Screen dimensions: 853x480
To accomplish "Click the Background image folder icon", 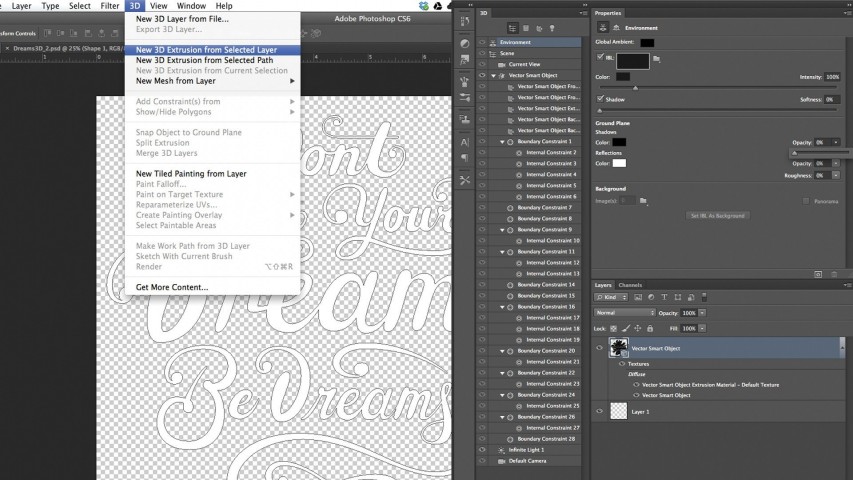I will click(643, 201).
